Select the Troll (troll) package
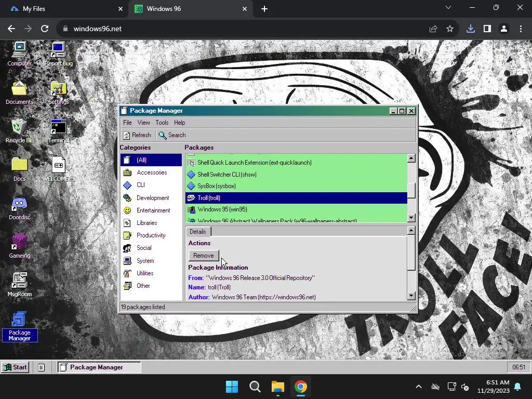 (x=296, y=198)
